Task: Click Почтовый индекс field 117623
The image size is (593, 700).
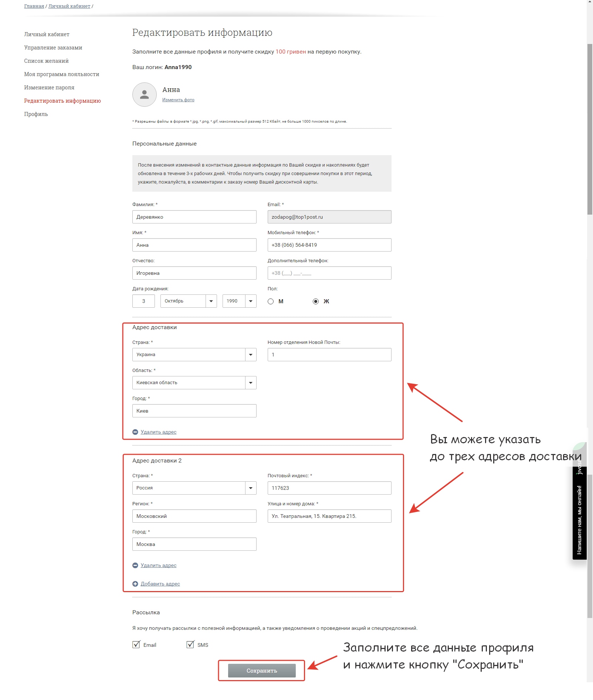Action: 329,488
